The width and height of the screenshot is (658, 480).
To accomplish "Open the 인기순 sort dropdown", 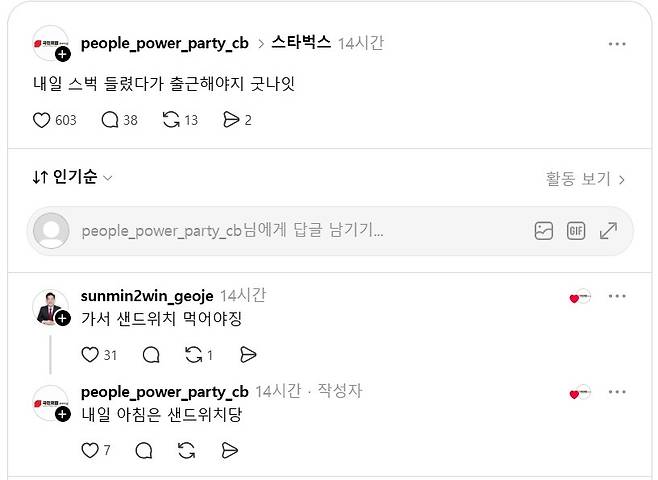I will coord(72,177).
